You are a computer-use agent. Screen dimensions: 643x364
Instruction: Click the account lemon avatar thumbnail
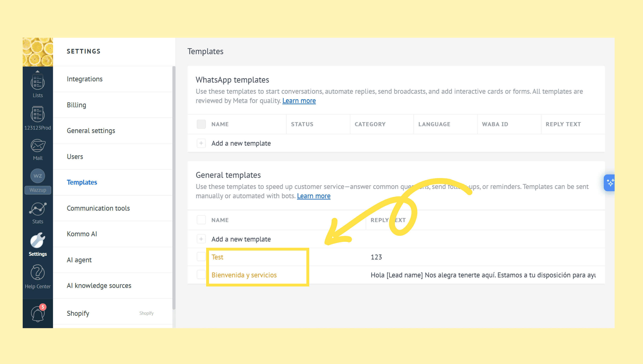pyautogui.click(x=38, y=52)
